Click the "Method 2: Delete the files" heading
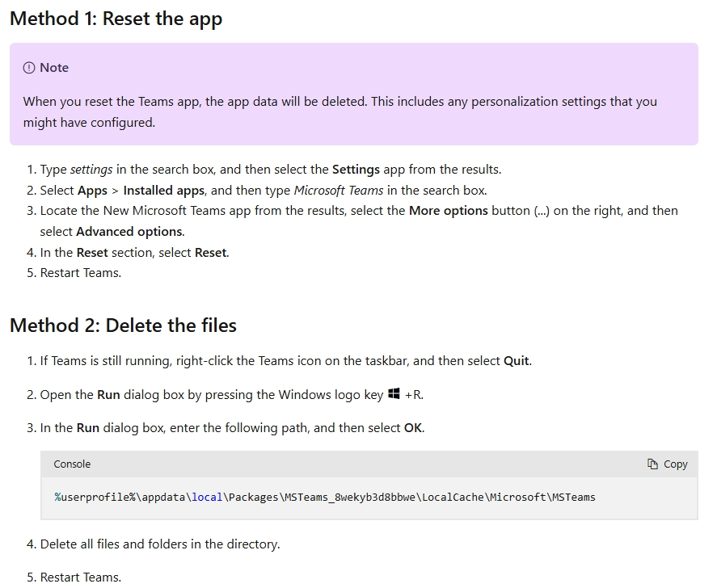The height and width of the screenshot is (588, 717). (x=123, y=325)
